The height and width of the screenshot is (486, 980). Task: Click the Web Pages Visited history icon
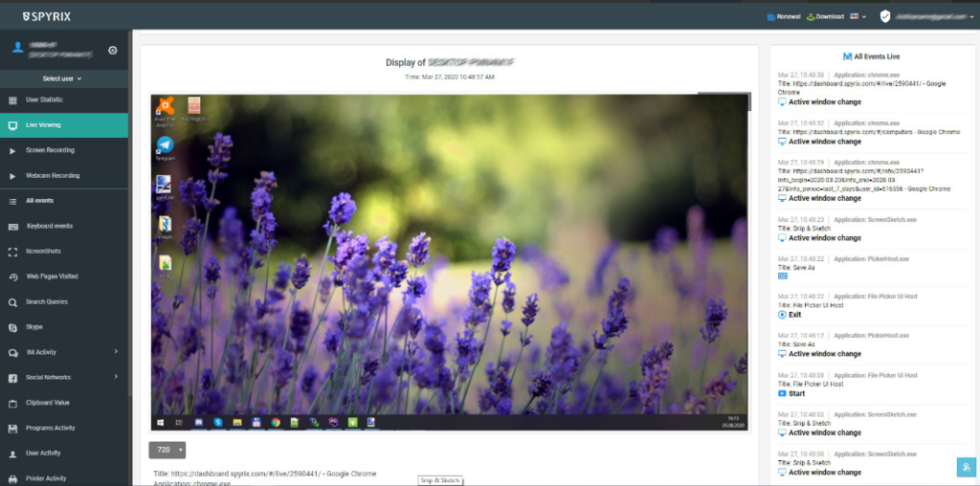coord(12,276)
